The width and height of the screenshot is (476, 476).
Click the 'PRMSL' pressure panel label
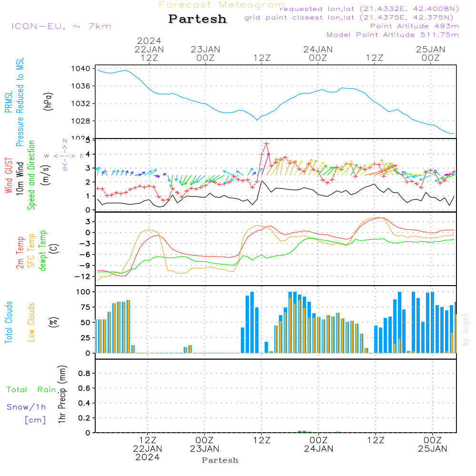click(9, 102)
